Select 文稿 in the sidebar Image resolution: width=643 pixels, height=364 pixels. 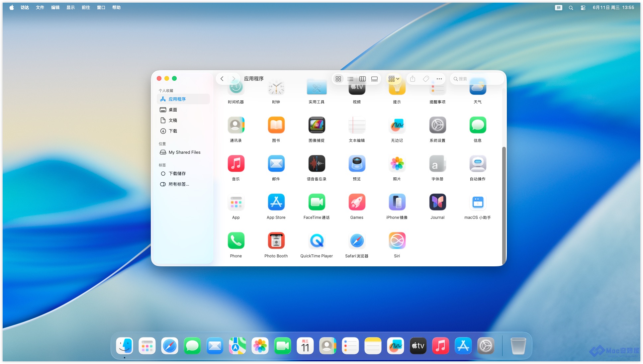[x=183, y=120]
